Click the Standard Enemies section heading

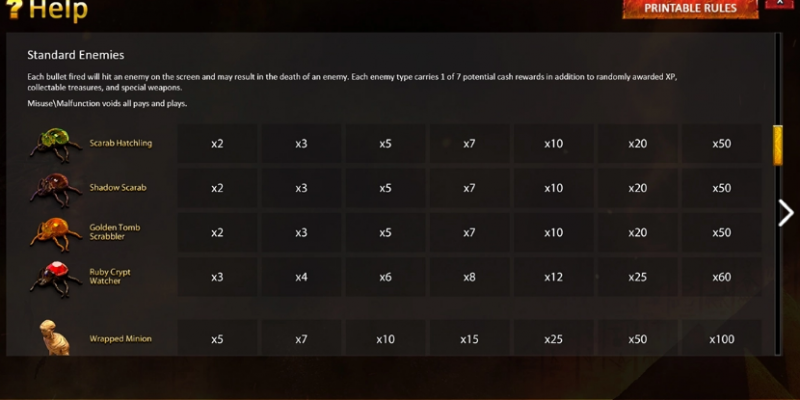click(x=76, y=55)
